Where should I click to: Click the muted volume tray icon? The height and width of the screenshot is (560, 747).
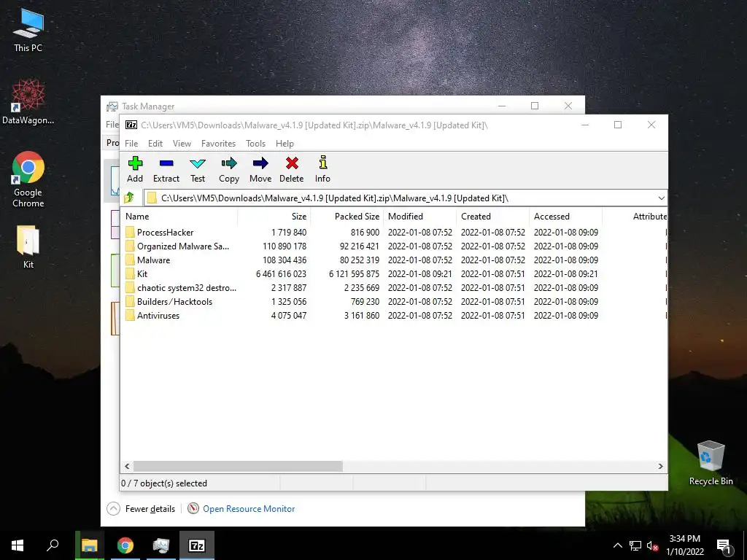coord(652,545)
